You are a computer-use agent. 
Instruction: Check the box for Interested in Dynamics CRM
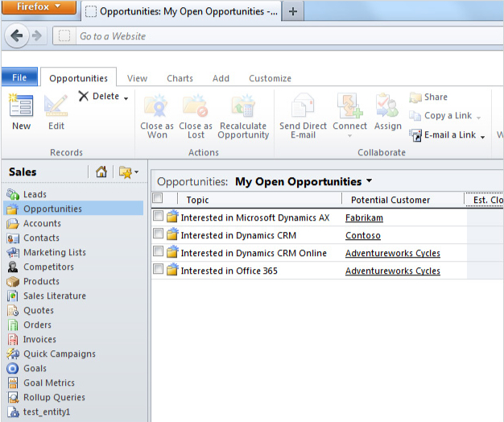tap(159, 234)
